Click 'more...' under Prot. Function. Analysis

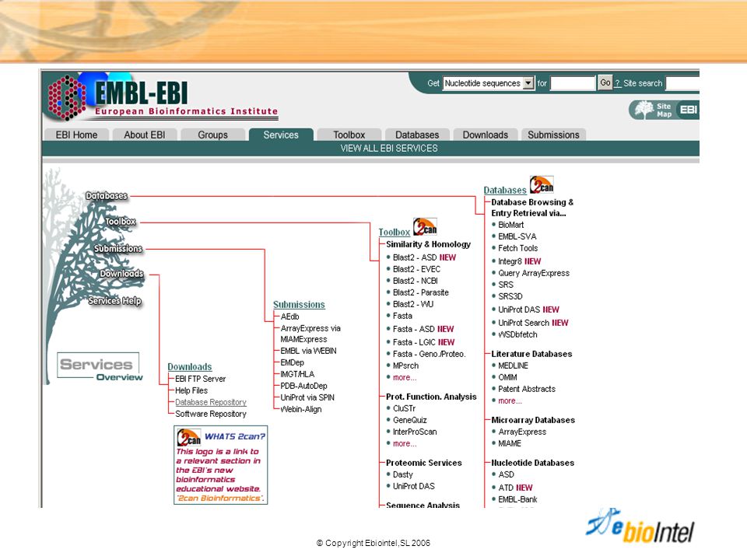click(x=405, y=444)
